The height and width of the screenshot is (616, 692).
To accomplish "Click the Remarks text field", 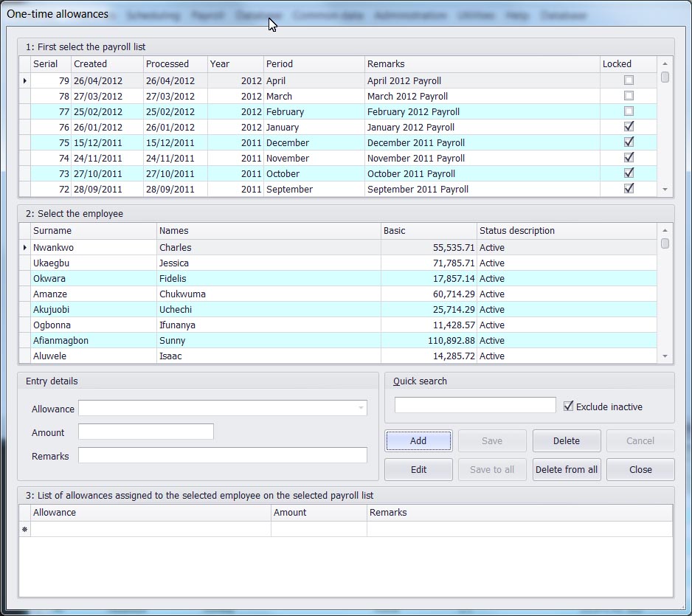I will pyautogui.click(x=222, y=456).
